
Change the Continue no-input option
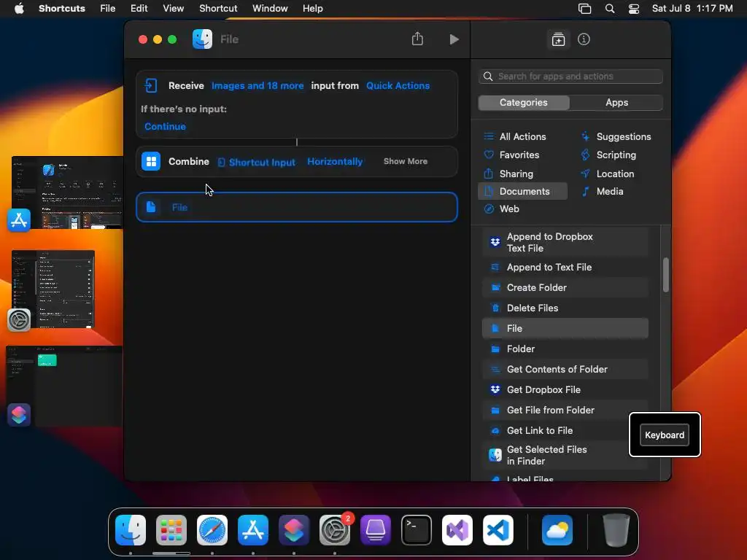(x=165, y=126)
